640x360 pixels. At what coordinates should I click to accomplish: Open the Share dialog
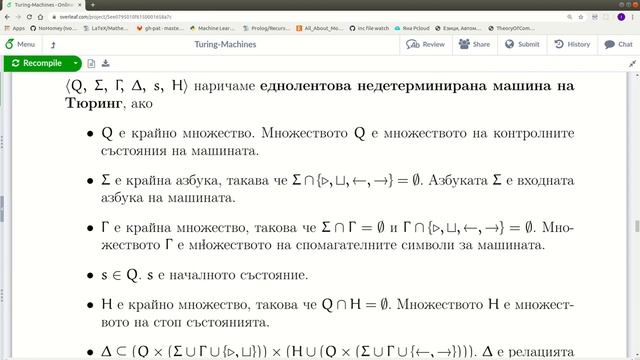click(474, 44)
